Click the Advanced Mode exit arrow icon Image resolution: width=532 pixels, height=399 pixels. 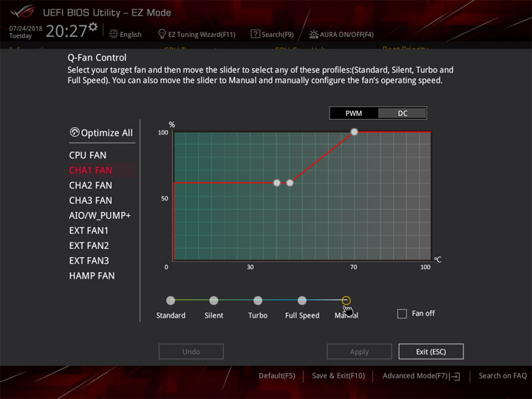click(456, 376)
